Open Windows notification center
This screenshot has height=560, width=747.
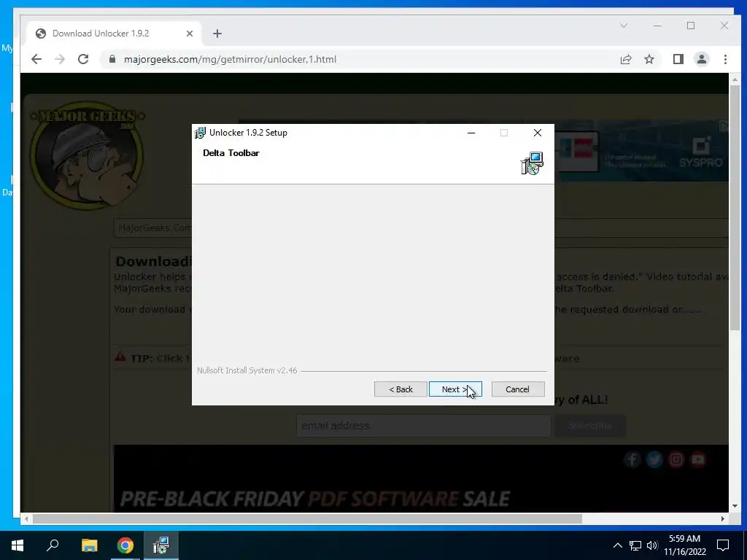(x=723, y=545)
